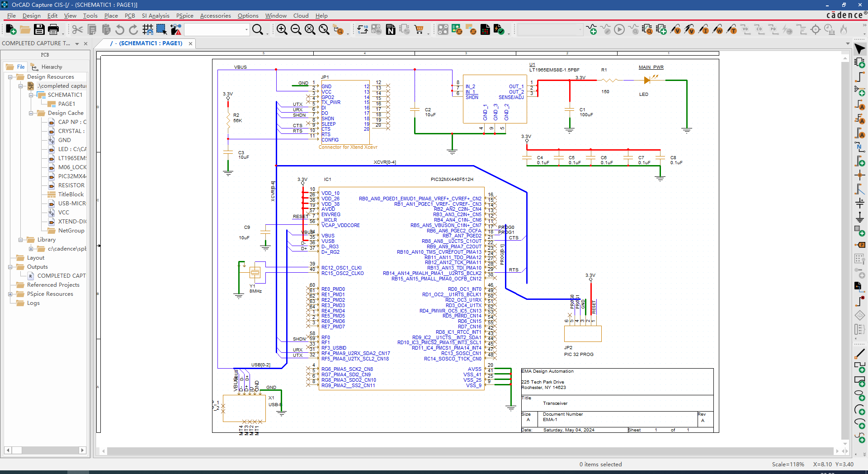Click the MAIN_PWR net label
The height and width of the screenshot is (474, 868).
coord(651,67)
